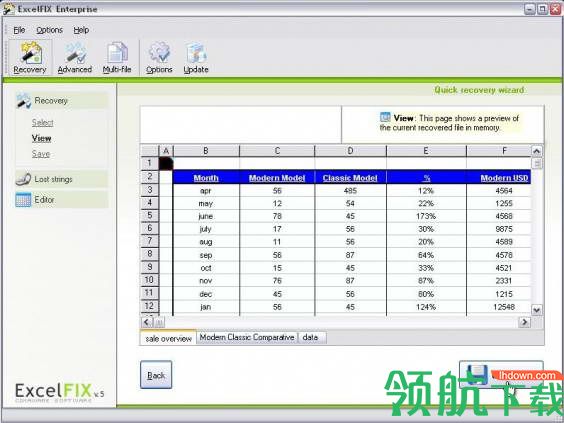Select row 12 header
Viewport: 564px width, 423px height.
coord(149,306)
